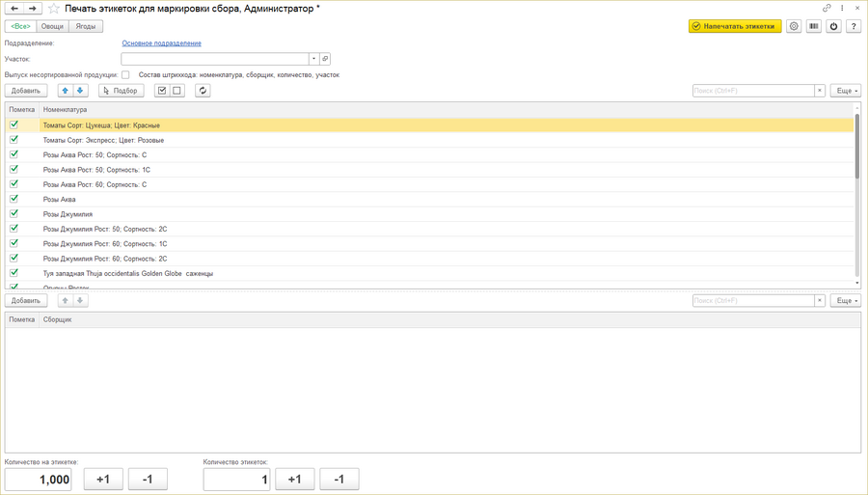
Task: Click the Количество этикеток value field
Action: coord(236,479)
